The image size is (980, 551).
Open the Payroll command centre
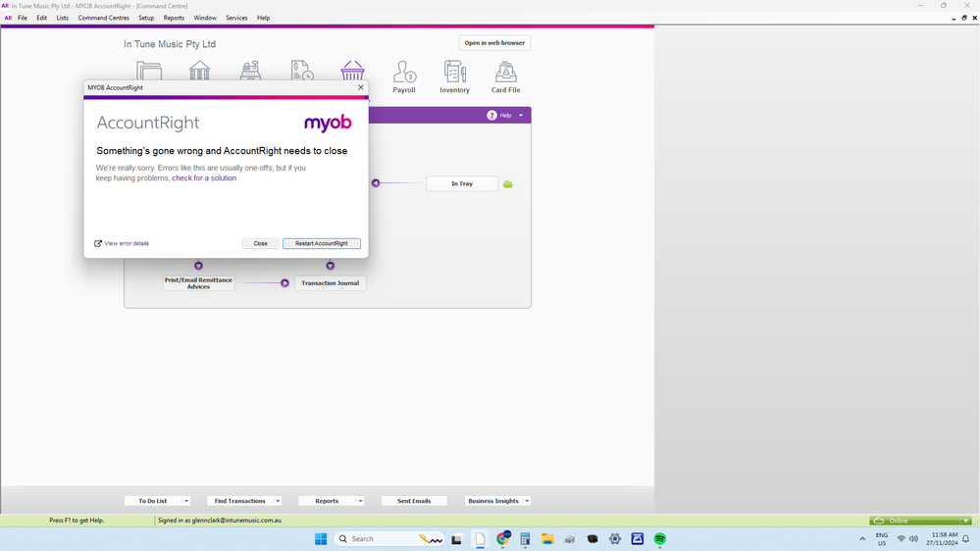coord(404,76)
